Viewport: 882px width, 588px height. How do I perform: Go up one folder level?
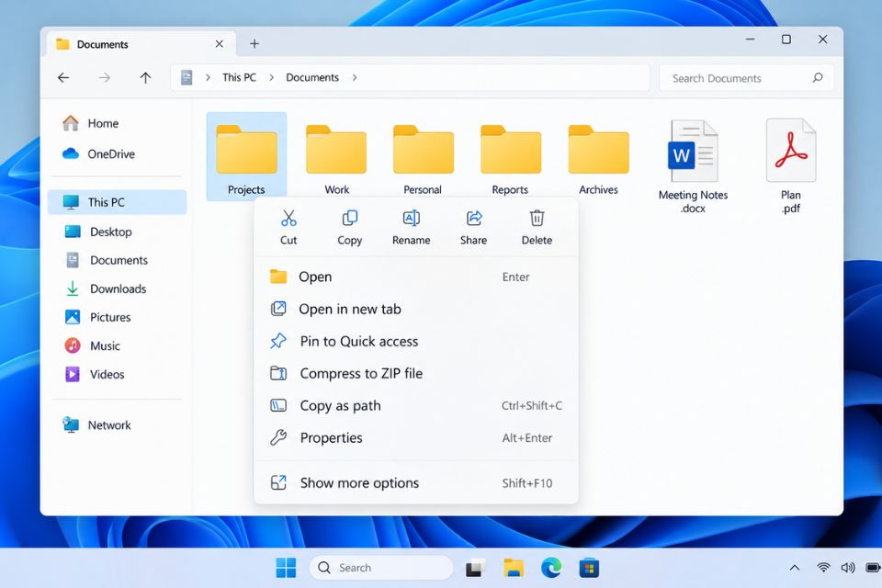pyautogui.click(x=145, y=78)
